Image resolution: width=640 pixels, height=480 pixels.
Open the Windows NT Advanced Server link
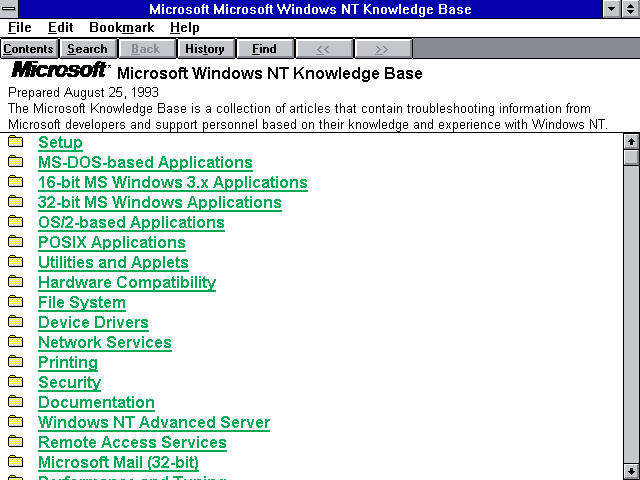[154, 422]
